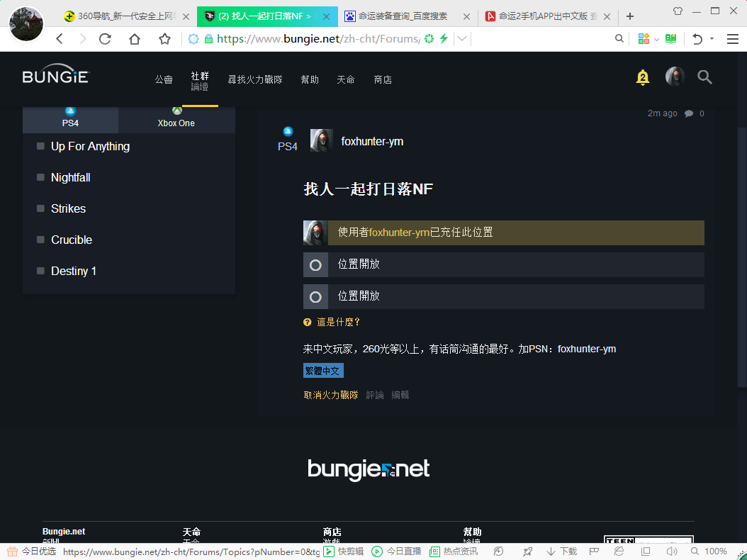747x560 pixels.
Task: Open the colorful extensions grid icon
Action: click(x=644, y=38)
